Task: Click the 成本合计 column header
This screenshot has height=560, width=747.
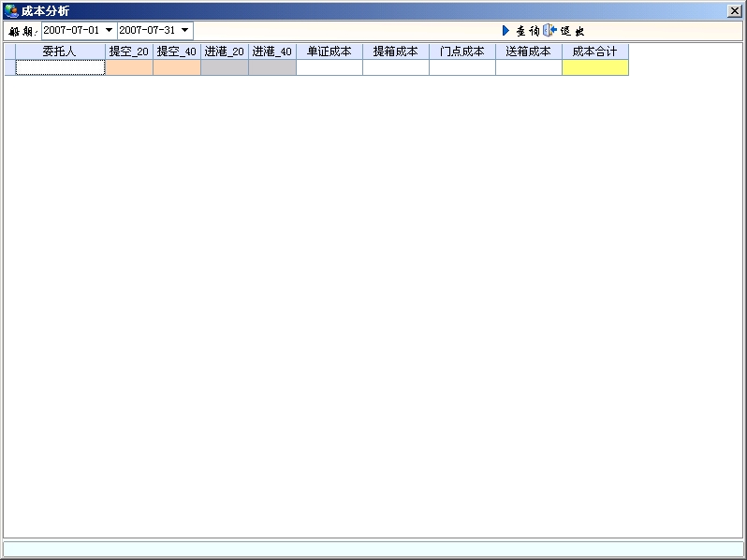Action: coord(595,52)
